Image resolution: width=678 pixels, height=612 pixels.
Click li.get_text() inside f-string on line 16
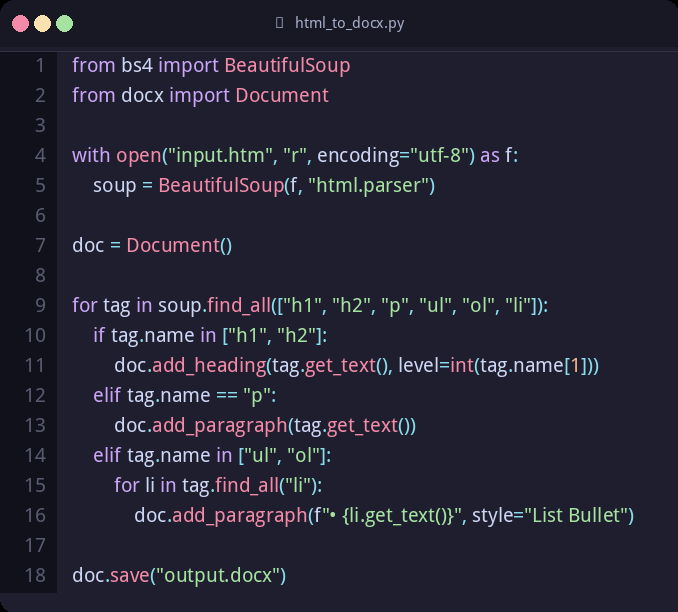pyautogui.click(x=398, y=516)
